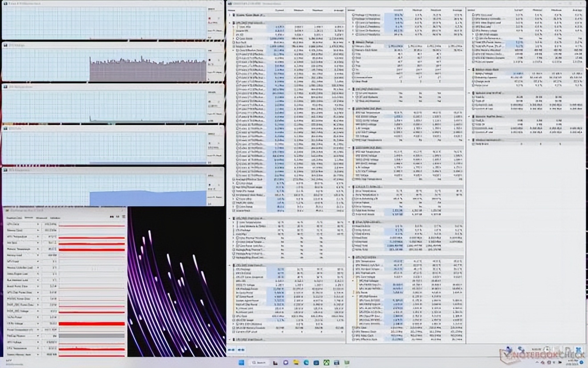Viewport: 588px width, 368px height.
Task: Switch to the Graphics Card tab in GPU-Z
Action: click(x=15, y=217)
